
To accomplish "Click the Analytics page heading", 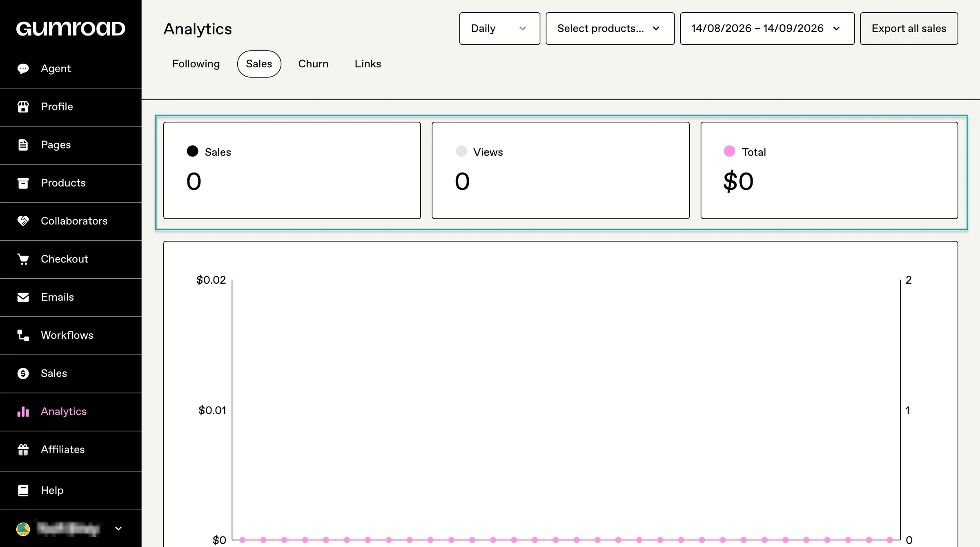I will click(198, 29).
